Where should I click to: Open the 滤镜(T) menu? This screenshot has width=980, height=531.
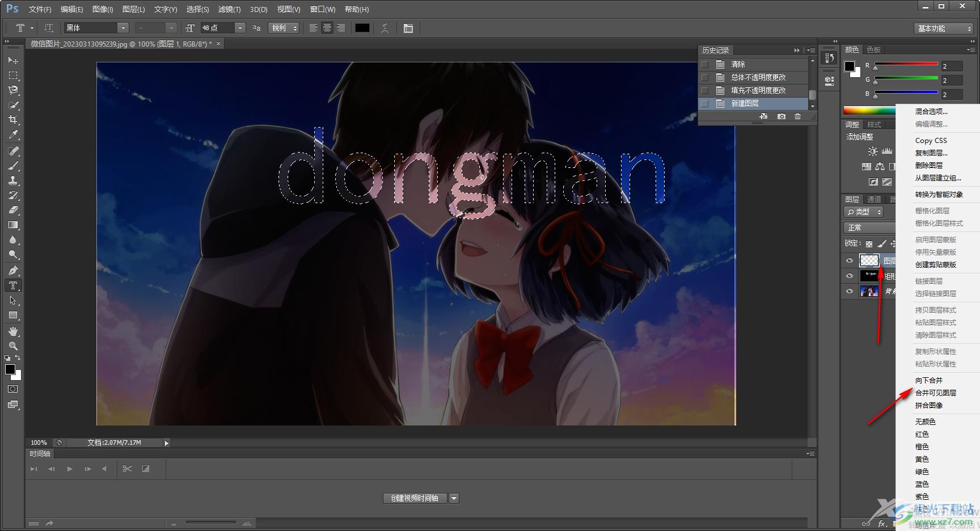pos(229,9)
